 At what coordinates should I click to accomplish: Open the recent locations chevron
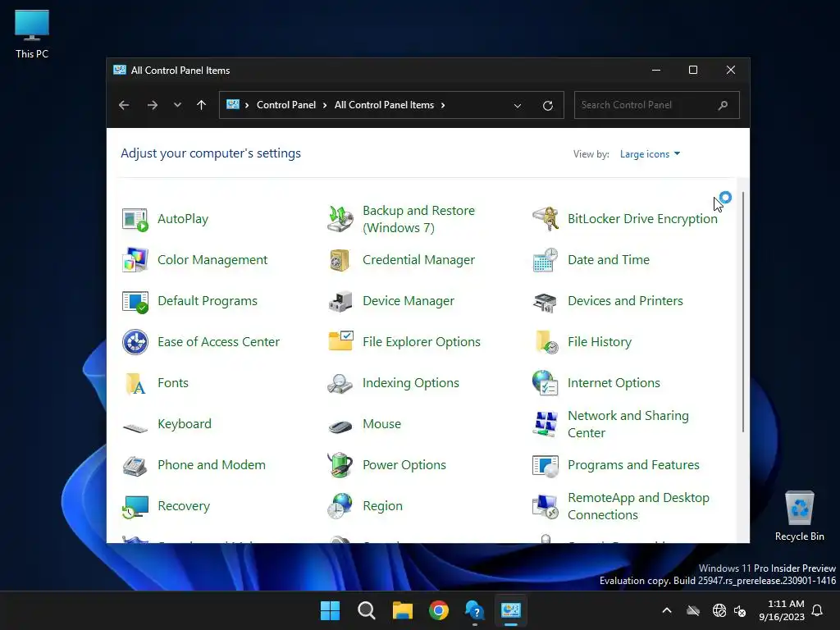(x=177, y=105)
